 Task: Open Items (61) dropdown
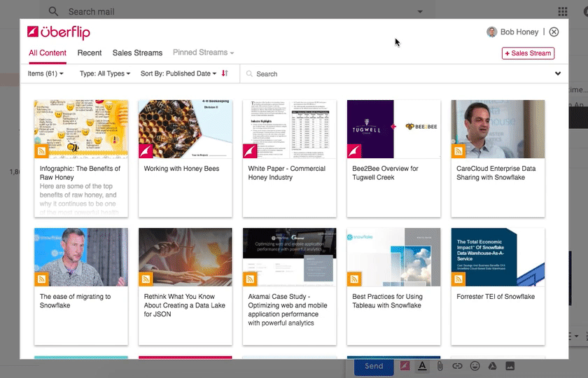(x=45, y=73)
